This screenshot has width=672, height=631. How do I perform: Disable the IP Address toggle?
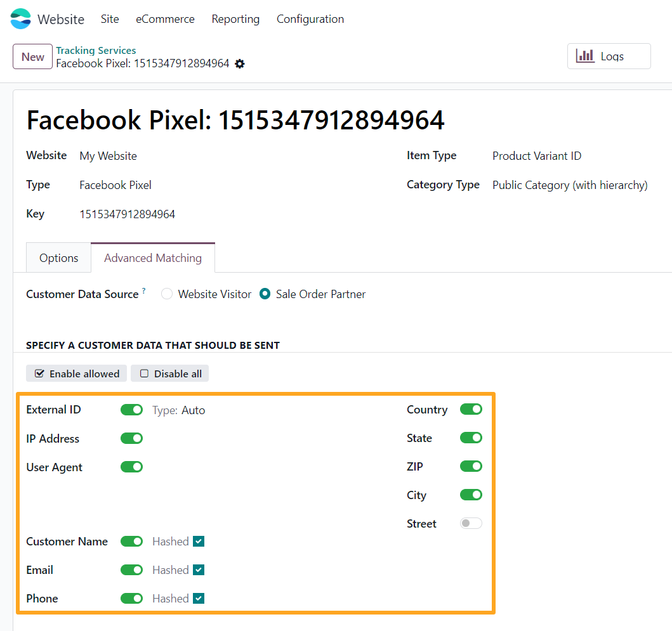(x=131, y=438)
